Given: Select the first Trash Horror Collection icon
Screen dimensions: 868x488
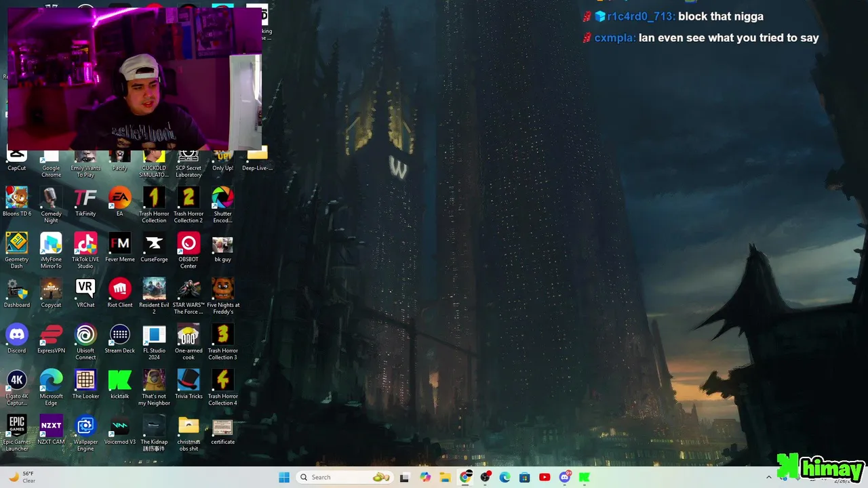Looking at the screenshot, I should point(154,205).
